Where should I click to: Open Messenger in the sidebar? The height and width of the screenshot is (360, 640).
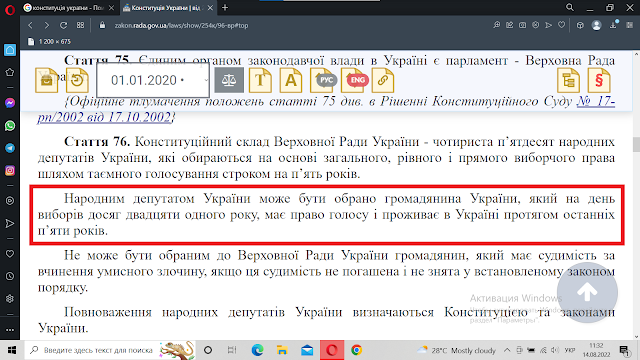[10, 103]
